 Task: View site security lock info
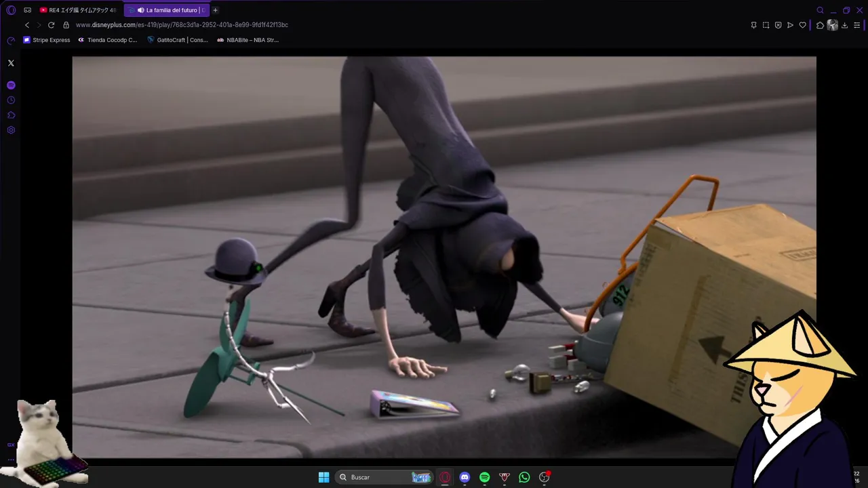point(66,25)
